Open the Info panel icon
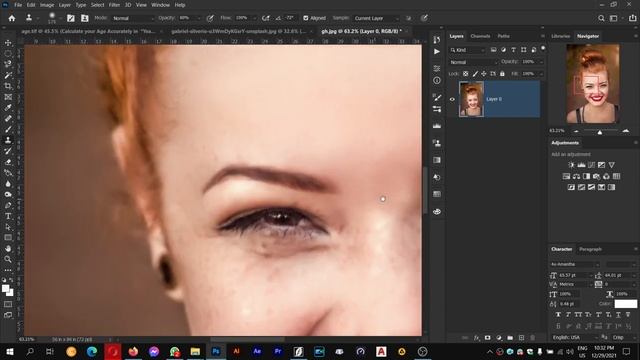 click(437, 80)
